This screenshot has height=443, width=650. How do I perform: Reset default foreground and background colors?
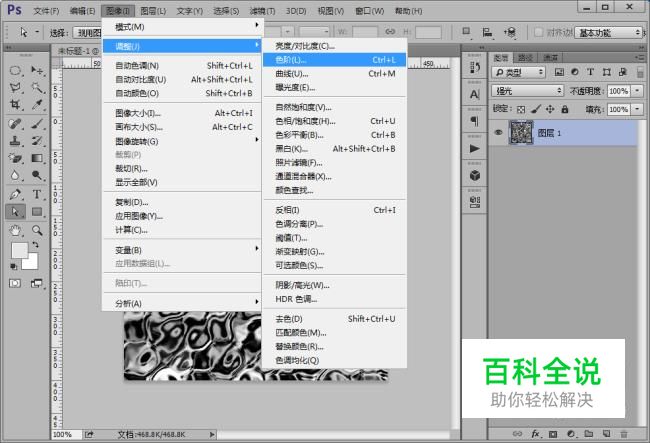pyautogui.click(x=14, y=266)
